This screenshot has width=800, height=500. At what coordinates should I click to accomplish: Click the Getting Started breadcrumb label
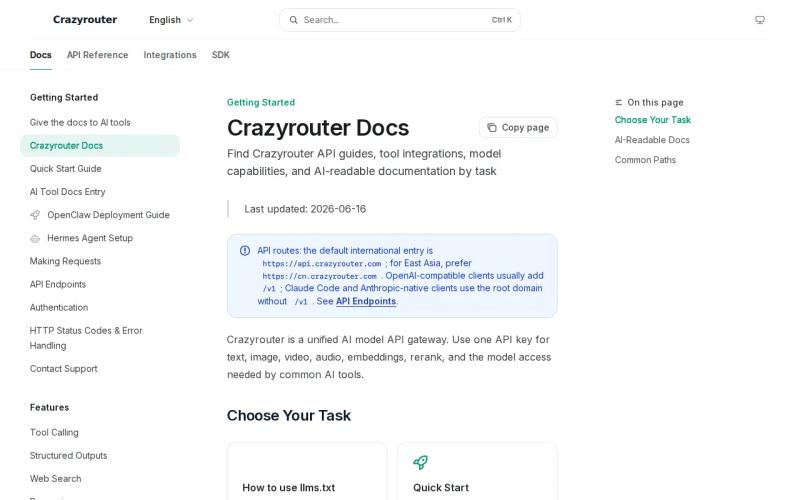pyautogui.click(x=261, y=103)
